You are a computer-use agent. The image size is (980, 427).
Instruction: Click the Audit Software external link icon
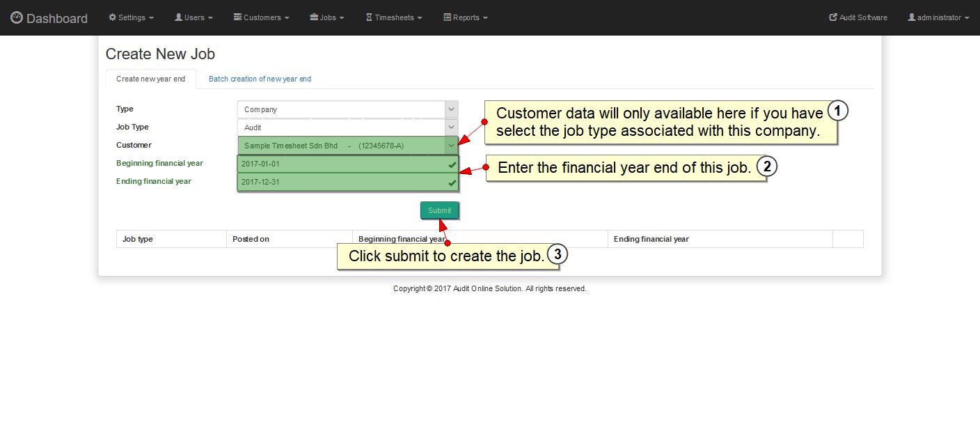pyautogui.click(x=833, y=17)
